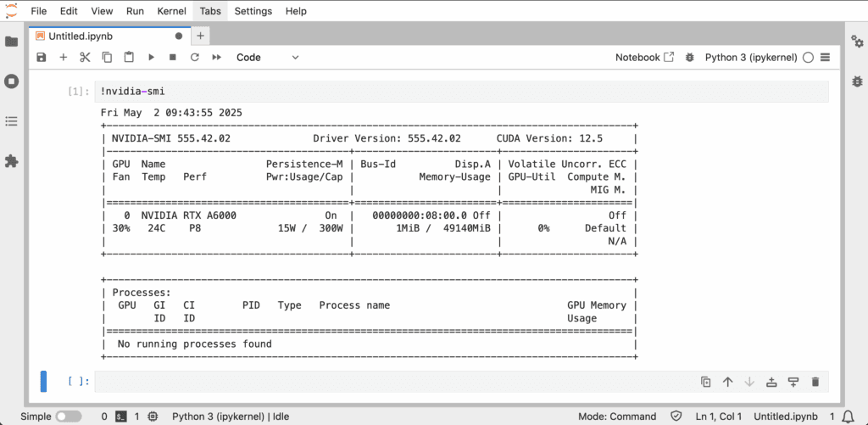Screen dimensions: 868x425
Task: Run the selected cell with the play icon
Action: point(151,58)
